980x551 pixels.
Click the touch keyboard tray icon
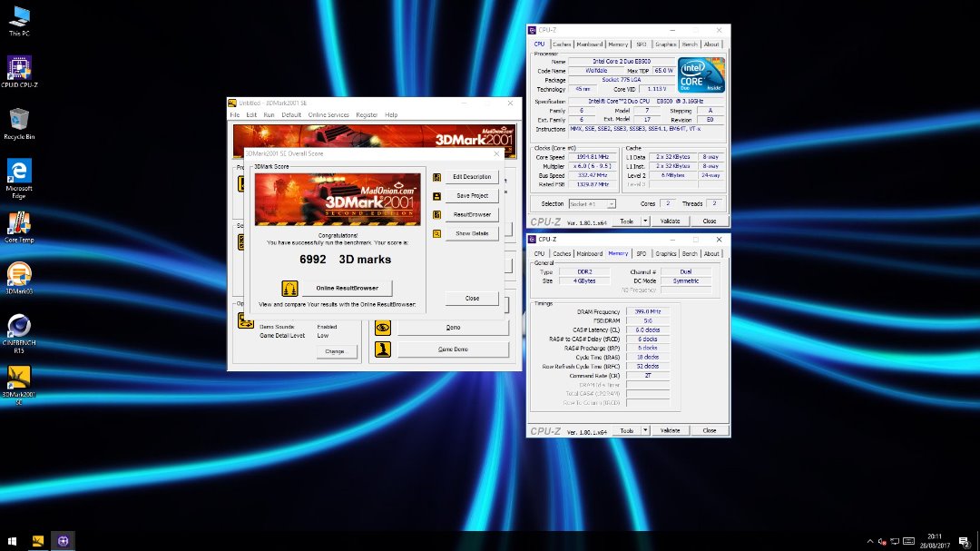click(908, 542)
